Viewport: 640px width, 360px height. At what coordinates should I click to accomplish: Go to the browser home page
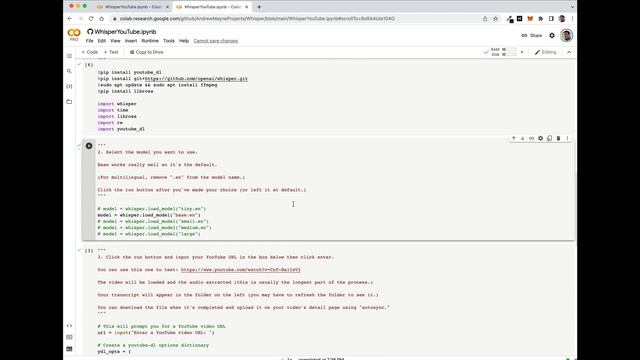102,18
